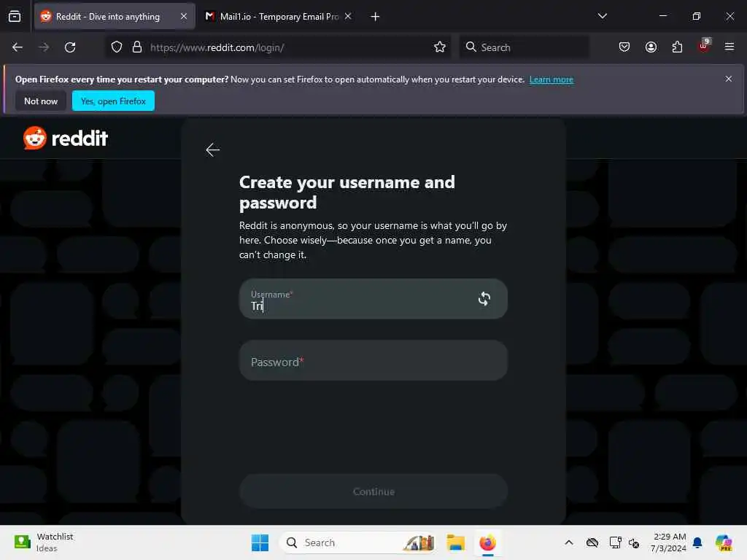The height and width of the screenshot is (560, 747).
Task: Click the Password field
Action: tap(373, 360)
